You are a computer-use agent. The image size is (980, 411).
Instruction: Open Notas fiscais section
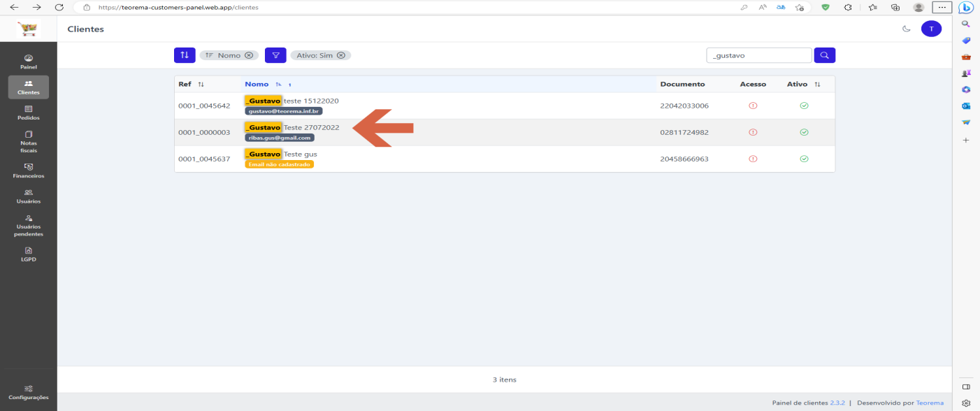(x=29, y=142)
